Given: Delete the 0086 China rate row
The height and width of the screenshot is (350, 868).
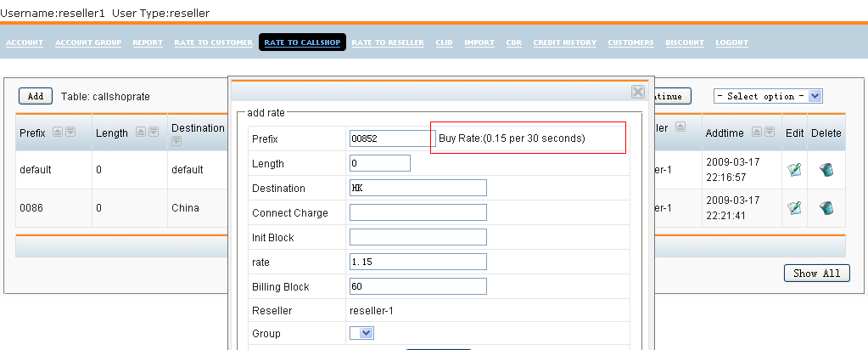Looking at the screenshot, I should tap(826, 208).
